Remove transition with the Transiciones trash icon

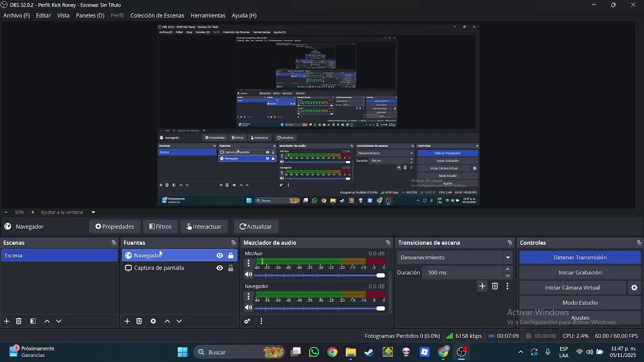[495, 286]
